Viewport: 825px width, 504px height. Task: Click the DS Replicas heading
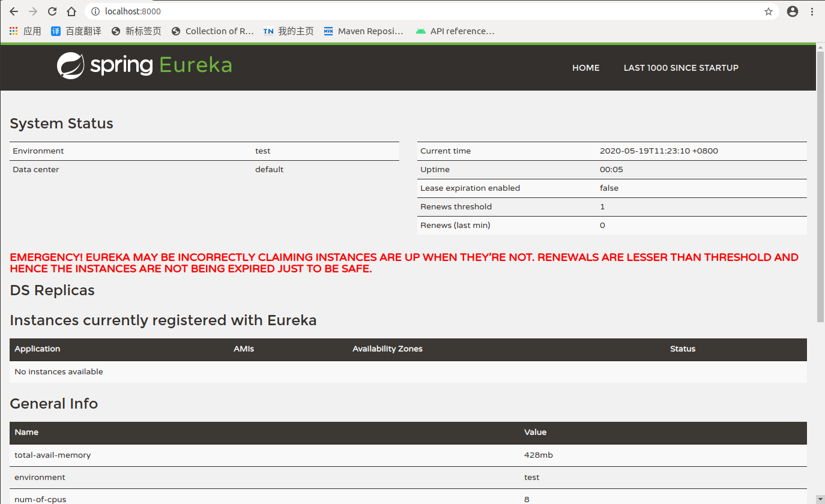pos(52,290)
